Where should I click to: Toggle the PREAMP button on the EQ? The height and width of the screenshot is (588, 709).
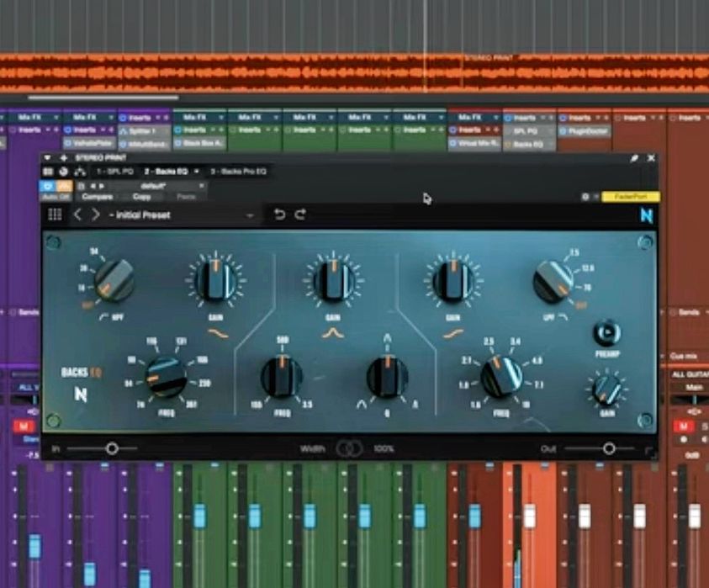coord(606,333)
